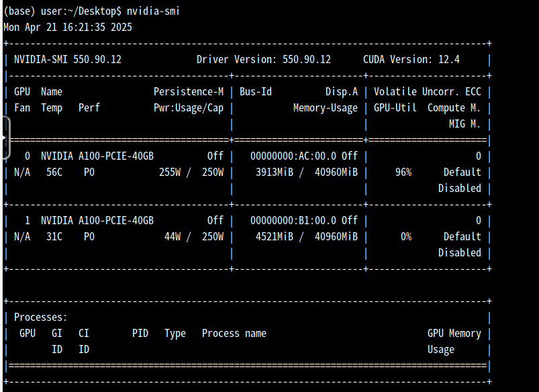Image resolution: width=539 pixels, height=392 pixels.
Task: Click the power usage value '44W'
Action: pyautogui.click(x=173, y=236)
